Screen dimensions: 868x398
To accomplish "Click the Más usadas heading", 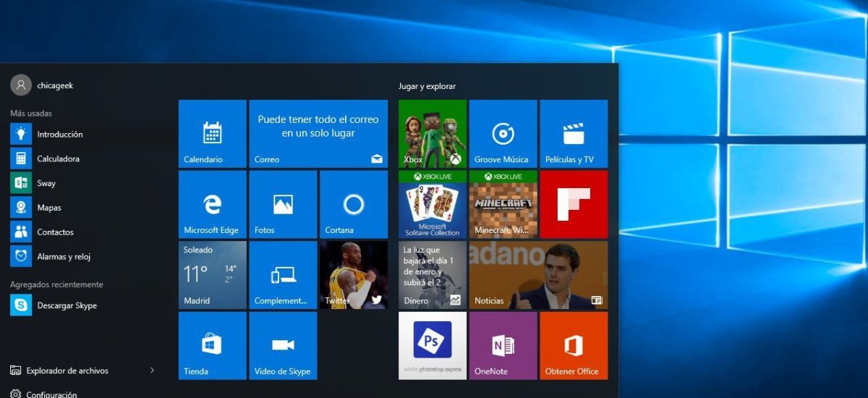I will click(31, 114).
